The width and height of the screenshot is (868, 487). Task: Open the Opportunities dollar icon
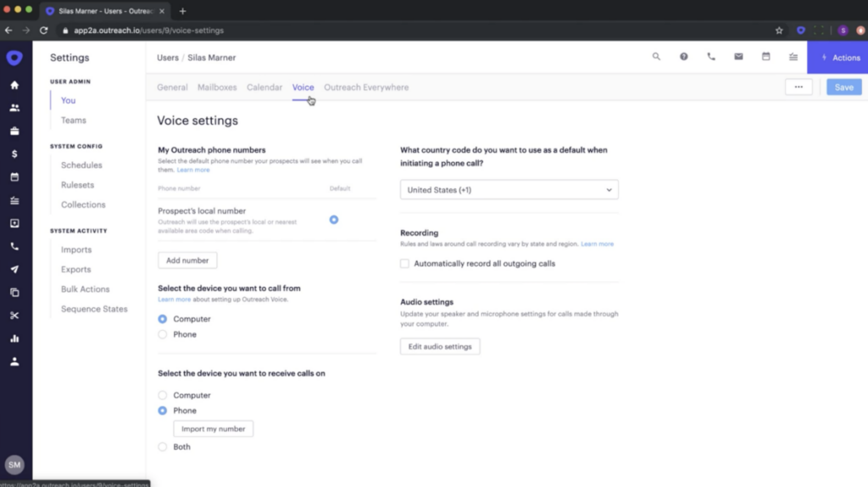(14, 154)
